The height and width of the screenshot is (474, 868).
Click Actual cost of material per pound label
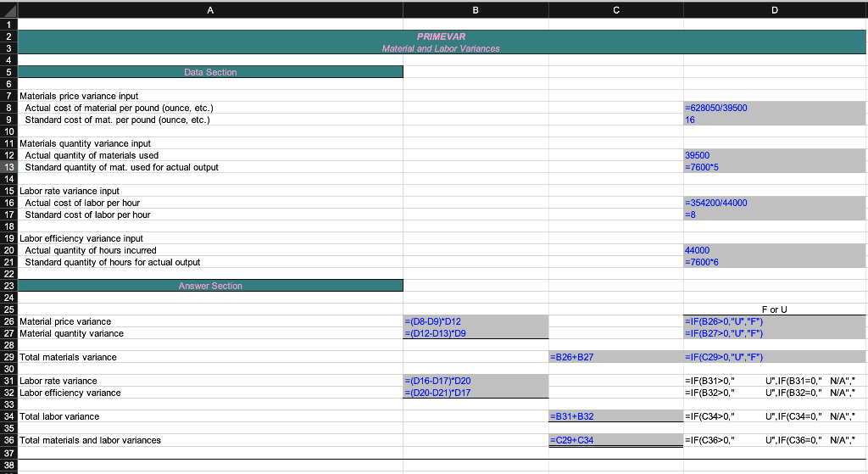(x=119, y=108)
